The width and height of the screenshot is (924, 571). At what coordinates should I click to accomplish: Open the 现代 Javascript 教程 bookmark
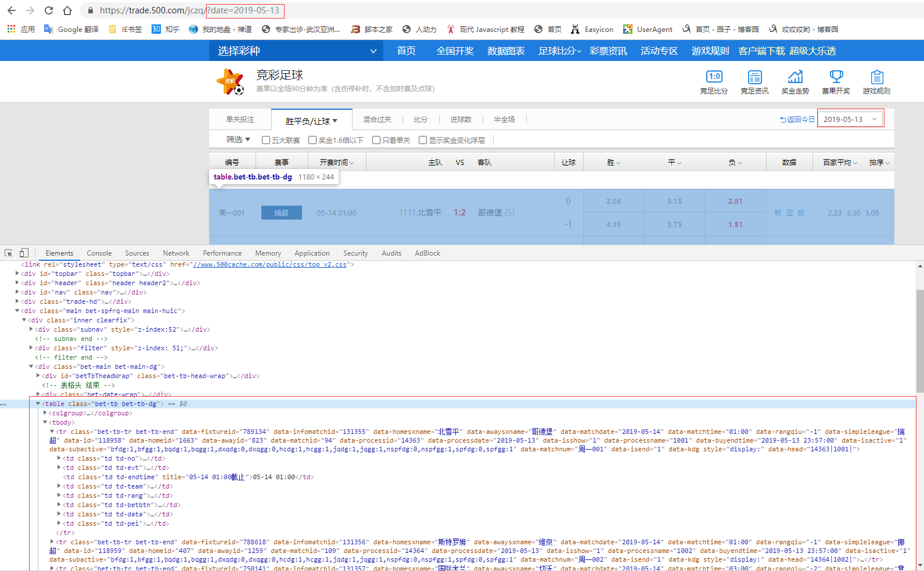pos(485,29)
